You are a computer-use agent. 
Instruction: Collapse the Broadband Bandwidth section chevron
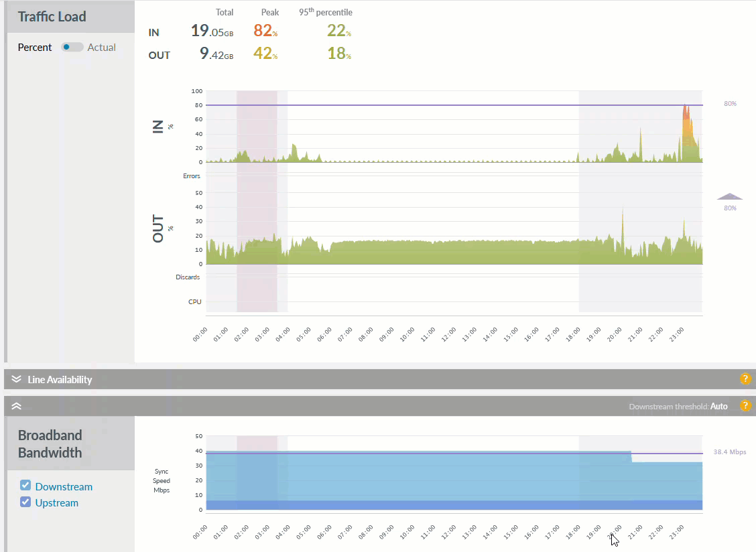[x=16, y=405]
